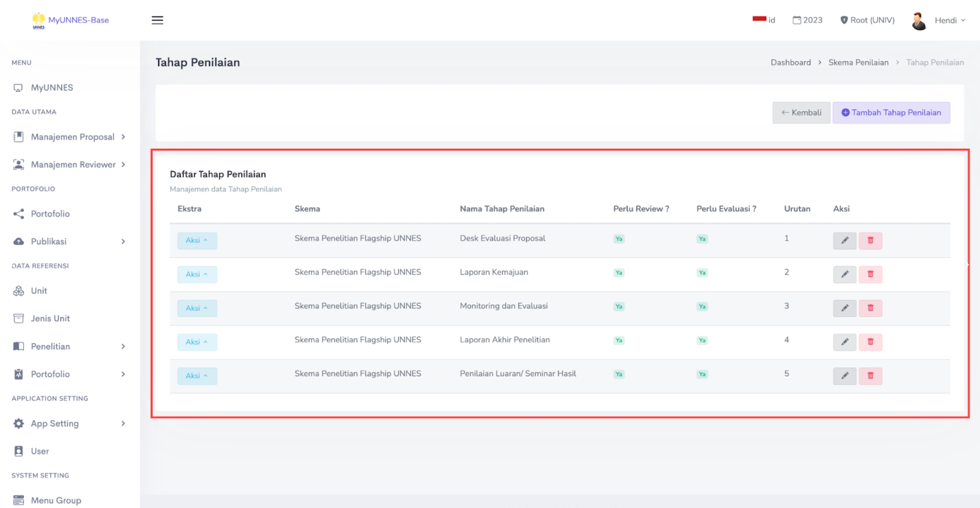
Task: Open Aksi dropdown for Desk Evaluasi Proposal
Action: pyautogui.click(x=197, y=240)
